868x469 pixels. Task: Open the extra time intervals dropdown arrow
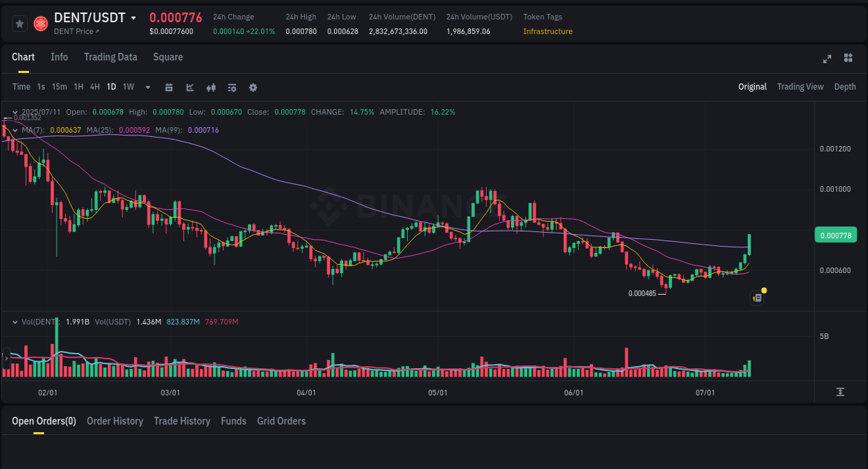tap(147, 87)
